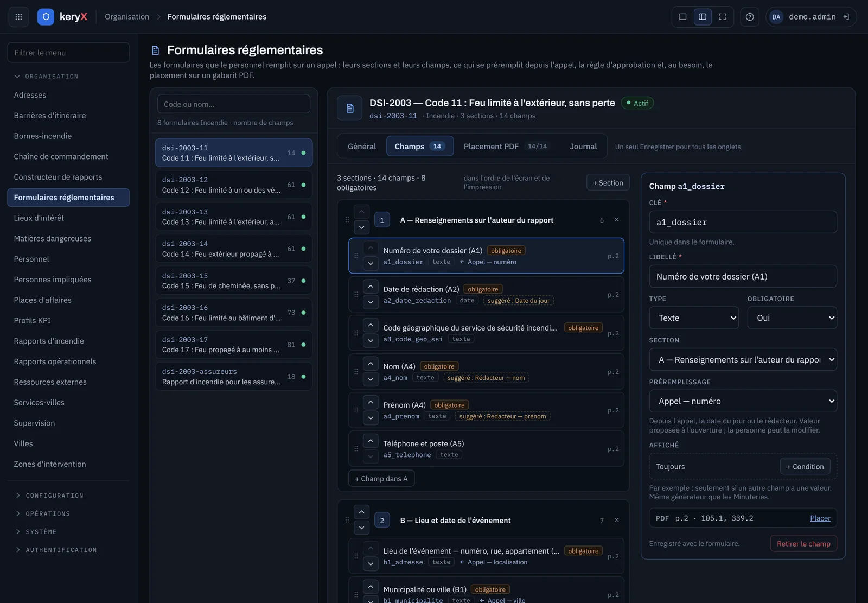
Task: Switch to the Général tab
Action: click(362, 146)
